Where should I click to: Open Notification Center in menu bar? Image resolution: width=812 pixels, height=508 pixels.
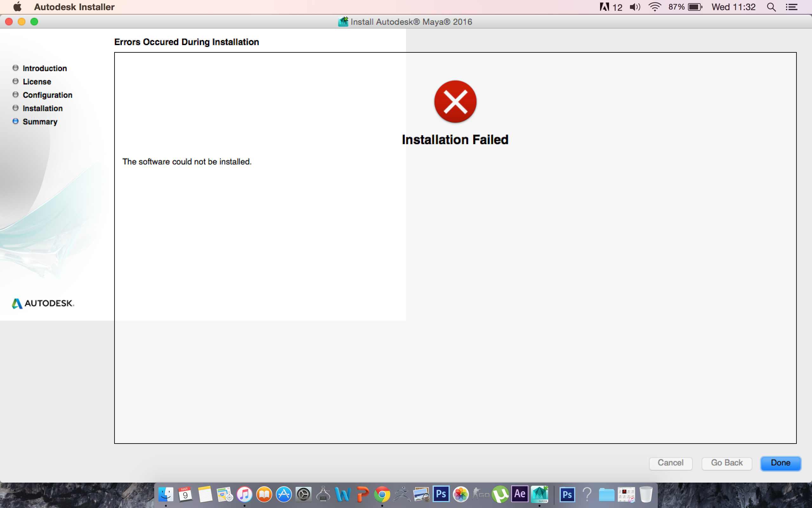coord(791,7)
